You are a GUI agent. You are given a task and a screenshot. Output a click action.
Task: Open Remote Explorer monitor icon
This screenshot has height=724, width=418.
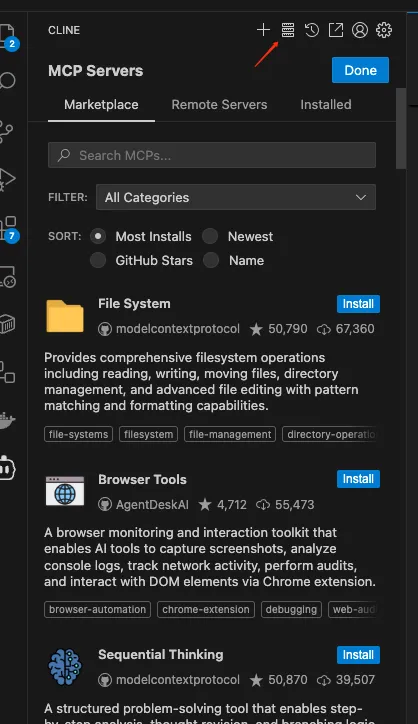pyautogui.click(x=7, y=277)
